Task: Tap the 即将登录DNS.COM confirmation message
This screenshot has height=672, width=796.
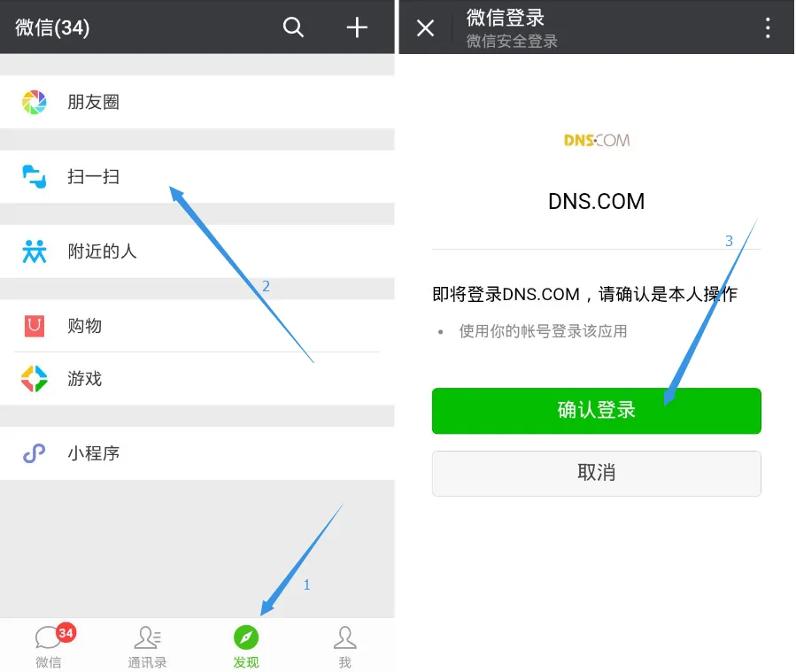Action: tap(584, 294)
